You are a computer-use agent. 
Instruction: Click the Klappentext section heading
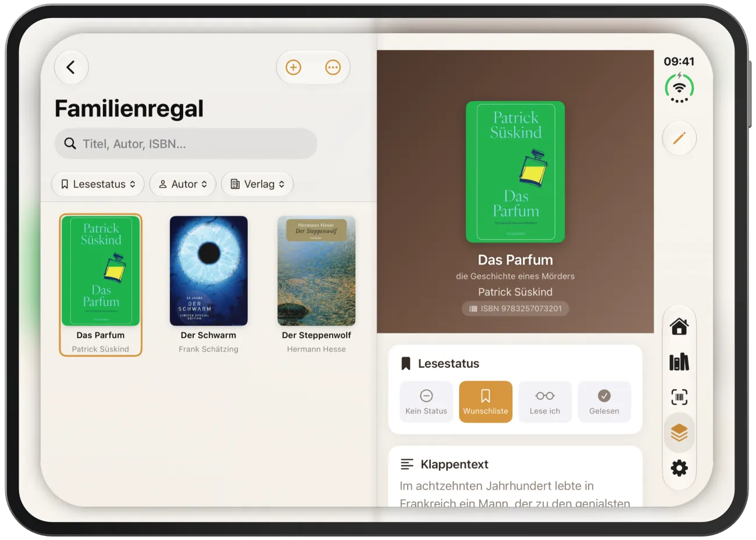[455, 464]
